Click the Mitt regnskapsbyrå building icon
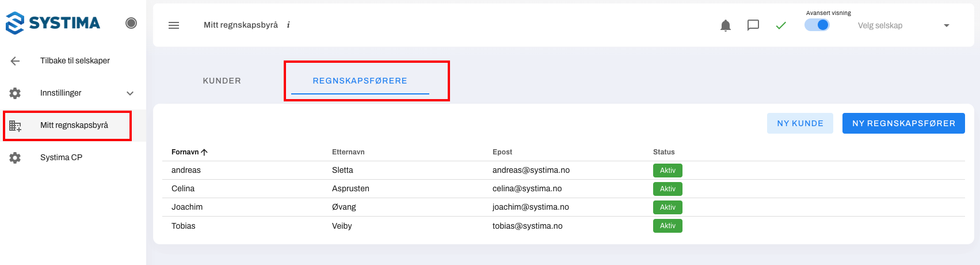The width and height of the screenshot is (980, 265). (x=16, y=126)
